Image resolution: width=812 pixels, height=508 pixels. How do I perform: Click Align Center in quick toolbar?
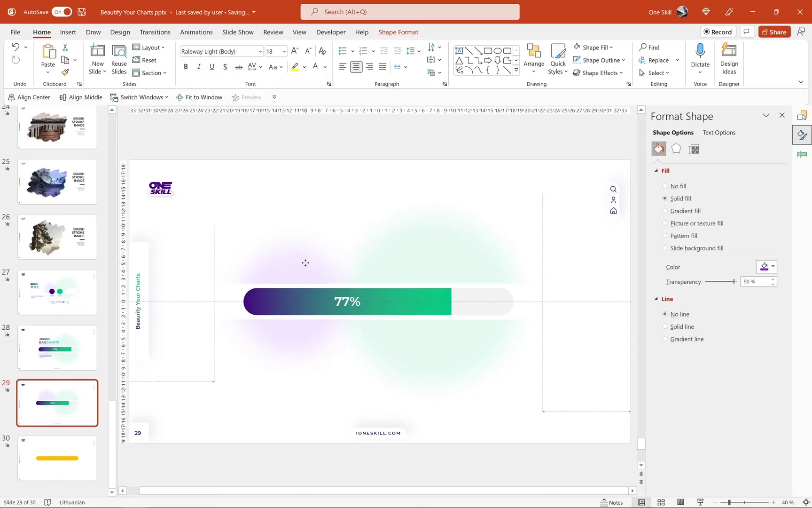point(29,97)
